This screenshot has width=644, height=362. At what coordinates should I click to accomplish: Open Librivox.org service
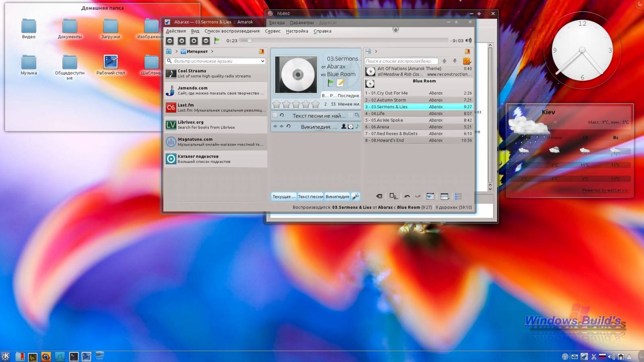(x=216, y=125)
